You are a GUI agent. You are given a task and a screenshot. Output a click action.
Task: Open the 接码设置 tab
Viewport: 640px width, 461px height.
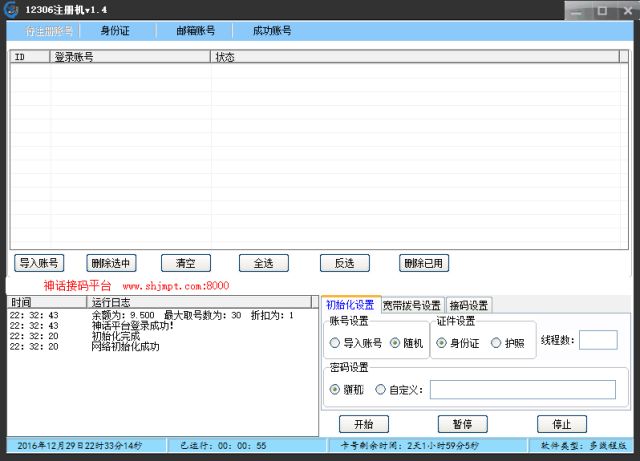469,305
